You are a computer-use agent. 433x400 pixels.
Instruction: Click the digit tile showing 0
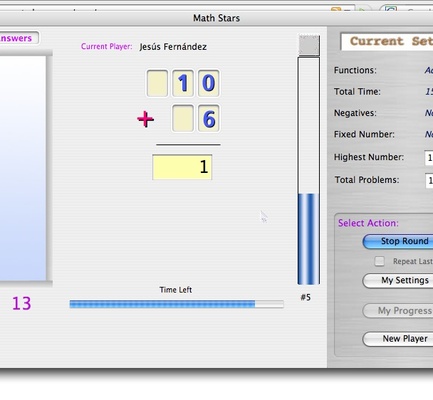pyautogui.click(x=209, y=83)
